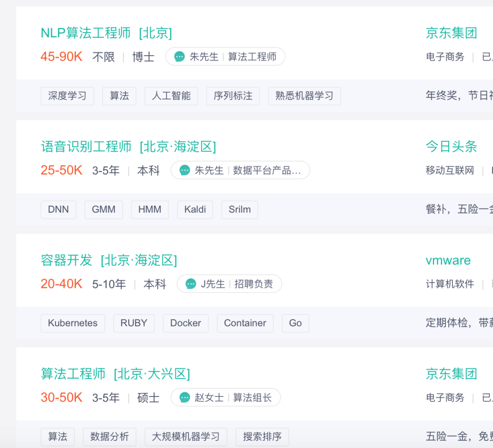The width and height of the screenshot is (493, 448).
Task: Click the Kubernetes skill tag
Action: (73, 323)
